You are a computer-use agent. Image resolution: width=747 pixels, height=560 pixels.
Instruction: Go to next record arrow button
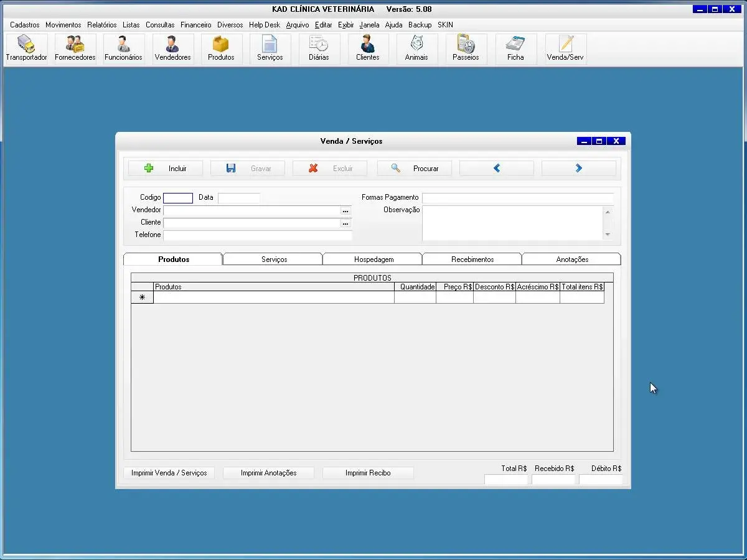[578, 169]
